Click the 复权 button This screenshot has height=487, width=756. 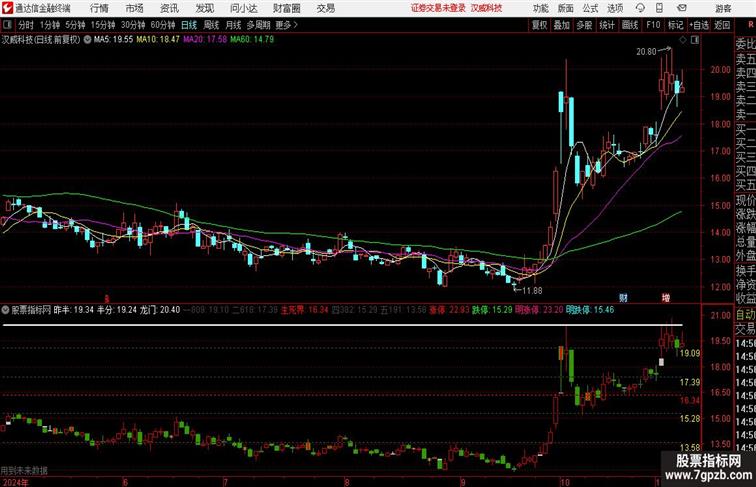(539, 25)
